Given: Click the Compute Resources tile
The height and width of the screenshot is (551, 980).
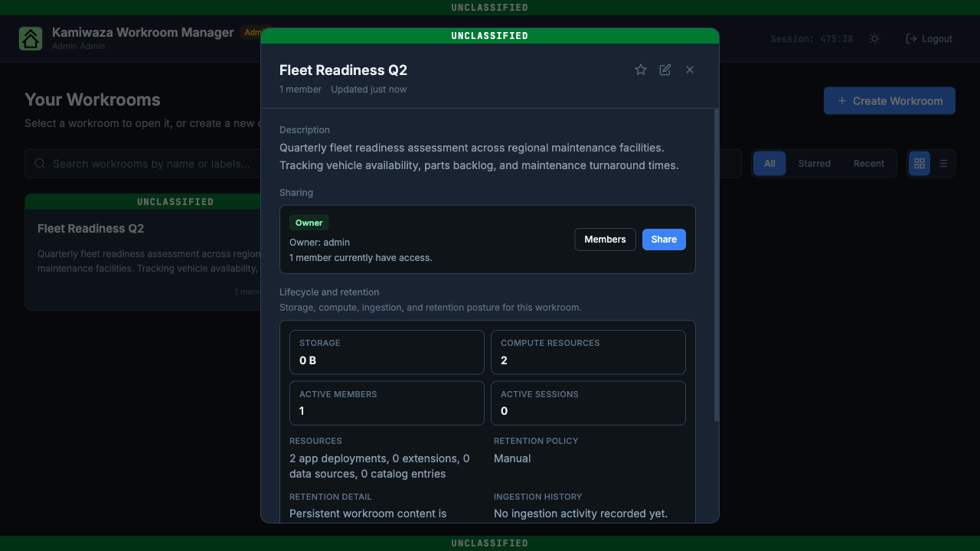Looking at the screenshot, I should 588,352.
